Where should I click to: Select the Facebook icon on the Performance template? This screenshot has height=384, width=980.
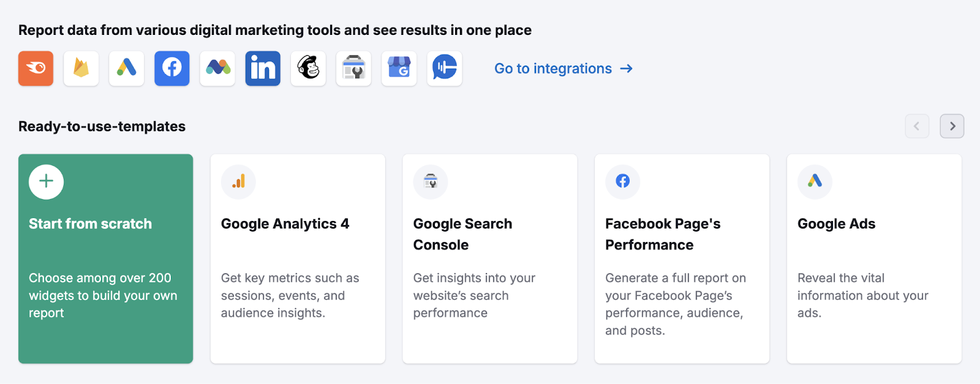tap(622, 181)
